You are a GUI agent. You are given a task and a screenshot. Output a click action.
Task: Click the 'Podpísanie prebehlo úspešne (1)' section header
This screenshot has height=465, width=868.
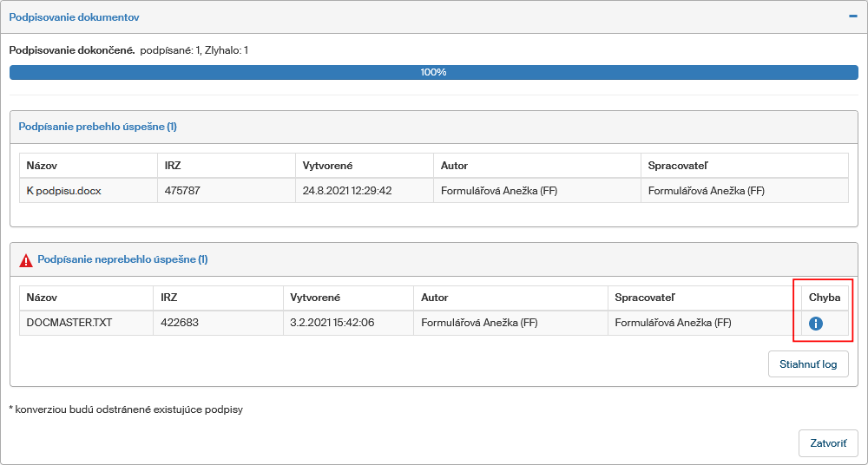tap(98, 127)
